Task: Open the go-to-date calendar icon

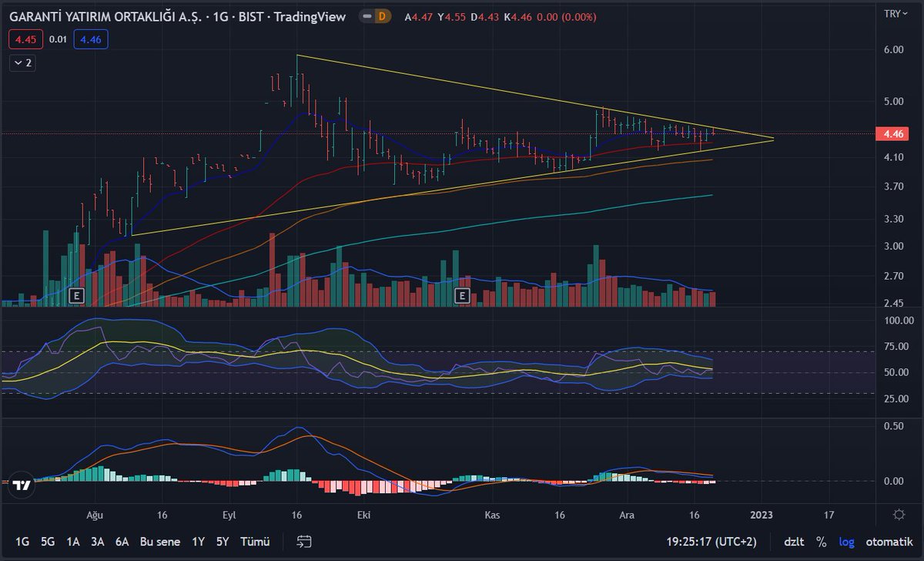Action: (x=304, y=542)
